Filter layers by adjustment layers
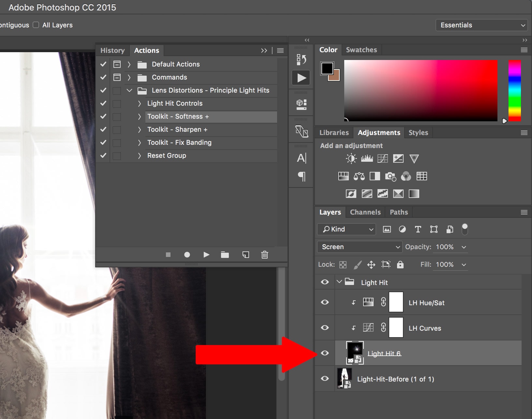The width and height of the screenshot is (532, 419). [402, 230]
